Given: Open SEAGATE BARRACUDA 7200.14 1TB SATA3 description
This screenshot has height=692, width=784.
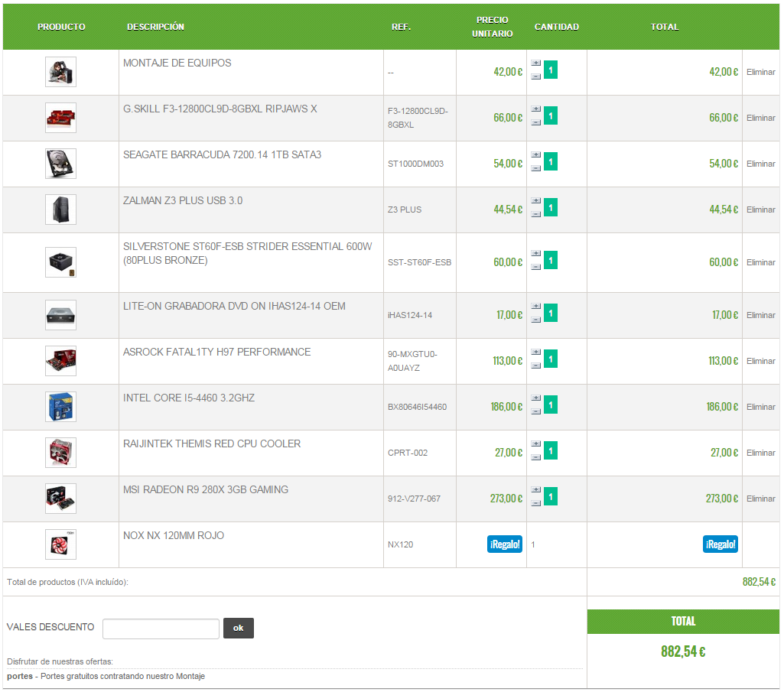Looking at the screenshot, I should 222,155.
